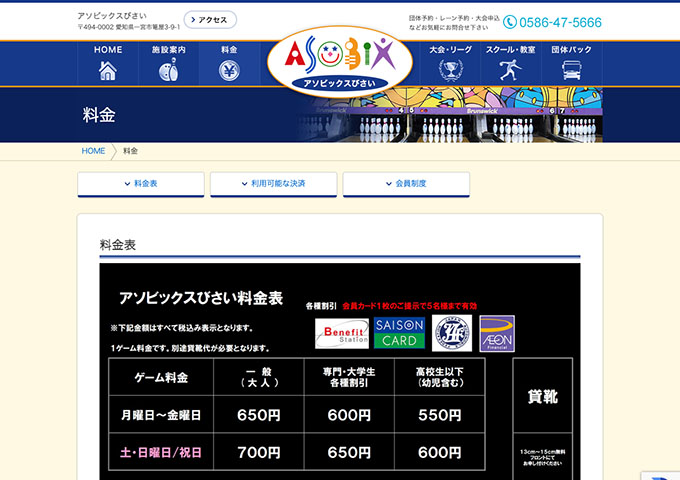Viewport: 680px width, 480px height.
Task: Click the SAISON CARD logo
Action: pos(399,333)
